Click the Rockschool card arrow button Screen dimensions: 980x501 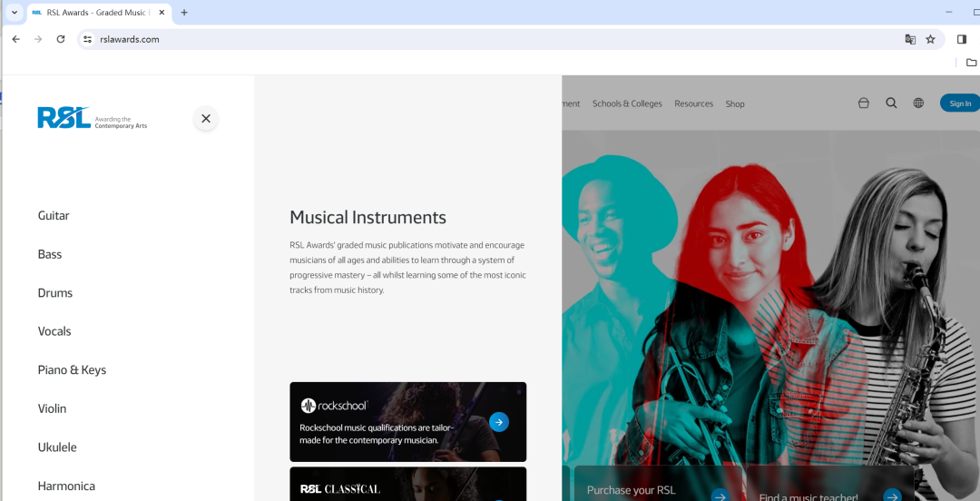point(499,422)
